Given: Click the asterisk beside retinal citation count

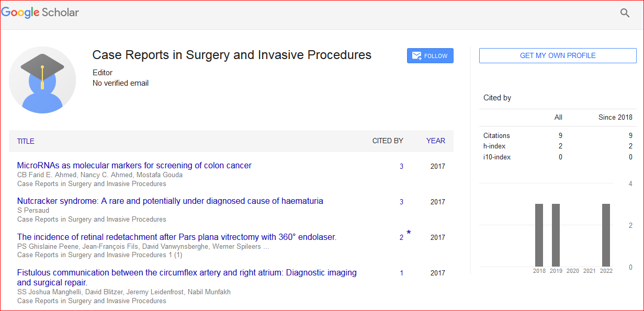Looking at the screenshot, I should tap(409, 233).
